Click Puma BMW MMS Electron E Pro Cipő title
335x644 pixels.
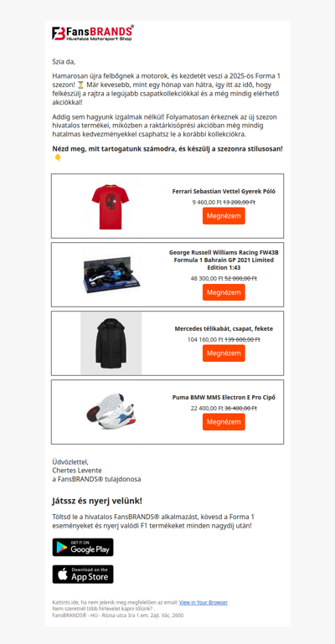(x=224, y=397)
